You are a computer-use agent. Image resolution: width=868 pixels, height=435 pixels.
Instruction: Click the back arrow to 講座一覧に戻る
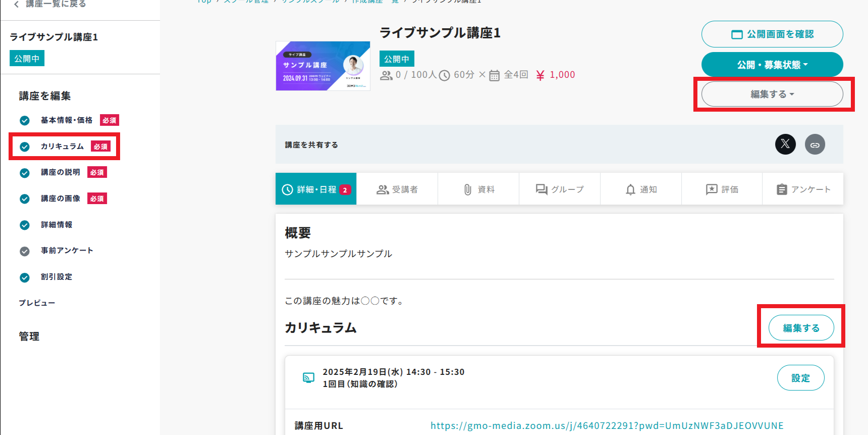[x=17, y=4]
